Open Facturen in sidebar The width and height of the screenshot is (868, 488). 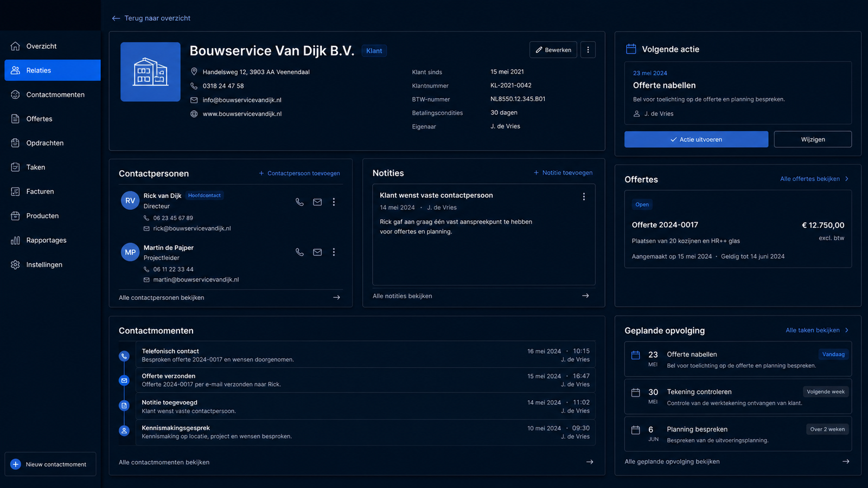coord(52,191)
